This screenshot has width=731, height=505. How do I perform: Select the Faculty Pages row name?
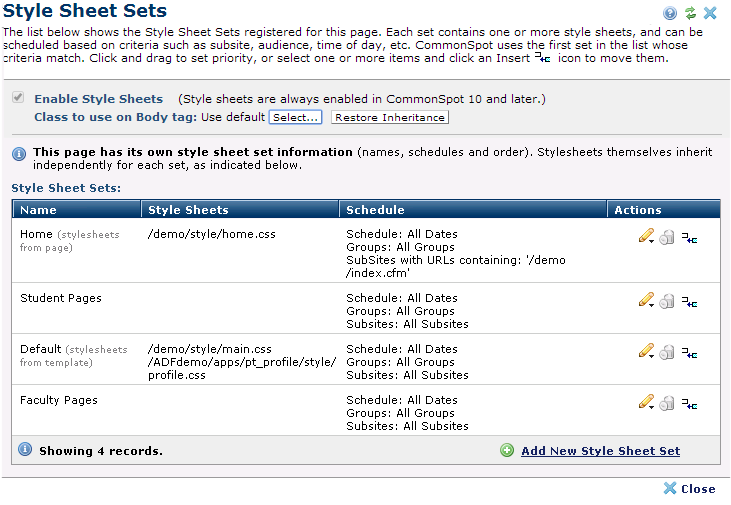click(x=61, y=400)
